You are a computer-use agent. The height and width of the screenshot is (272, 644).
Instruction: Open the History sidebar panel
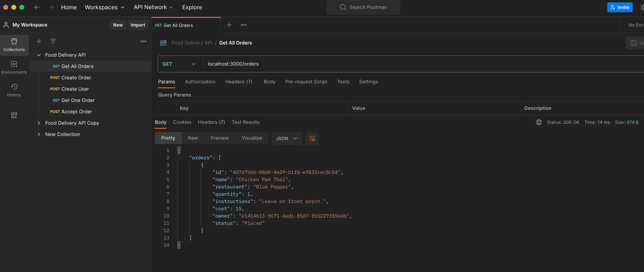tap(14, 90)
